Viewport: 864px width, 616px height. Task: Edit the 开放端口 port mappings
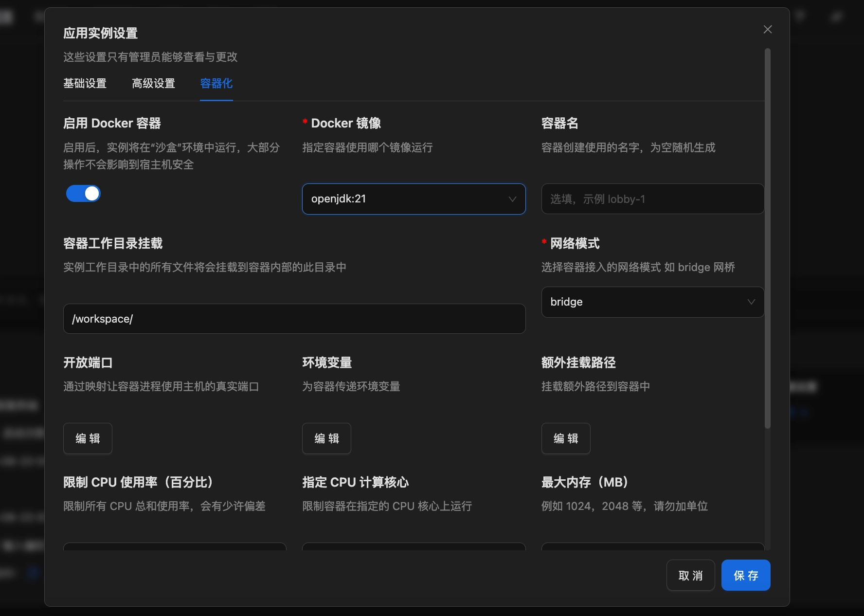88,438
